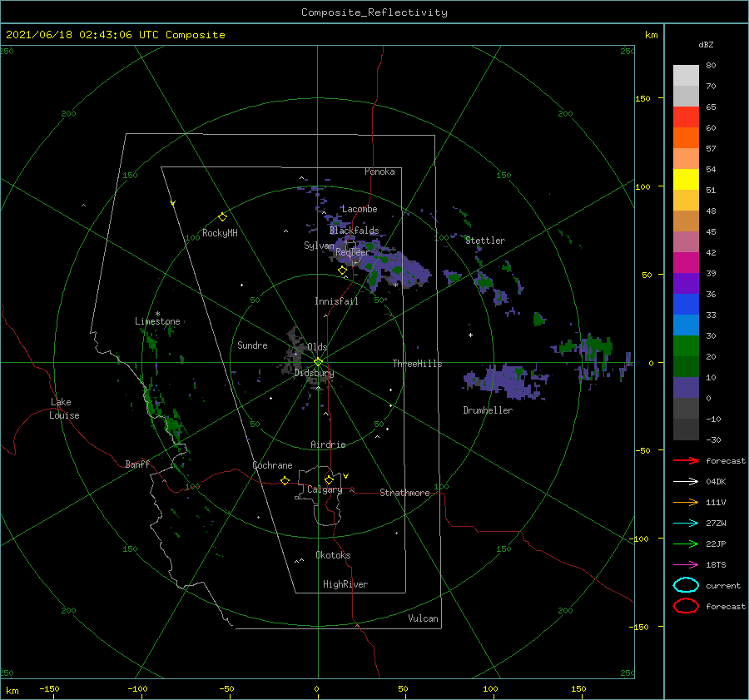The height and width of the screenshot is (700, 749).
Task: Click the Composite_Reflectivity title
Action: 374,12
